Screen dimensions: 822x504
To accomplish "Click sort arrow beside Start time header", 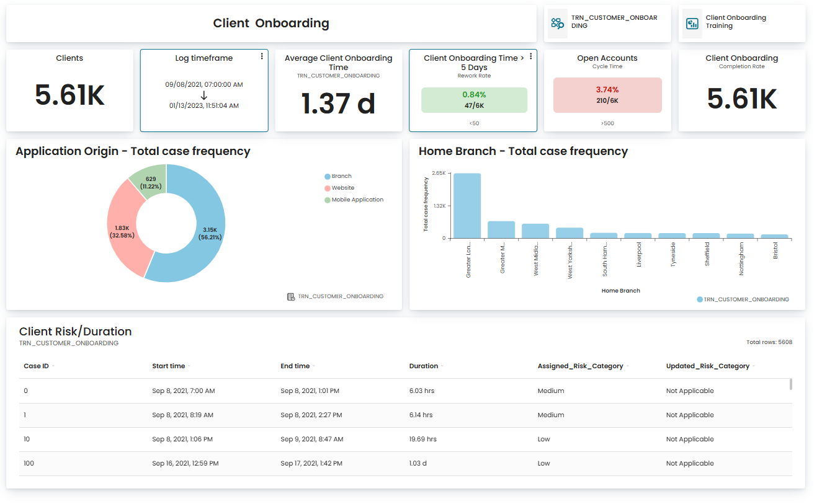I will pos(189,366).
